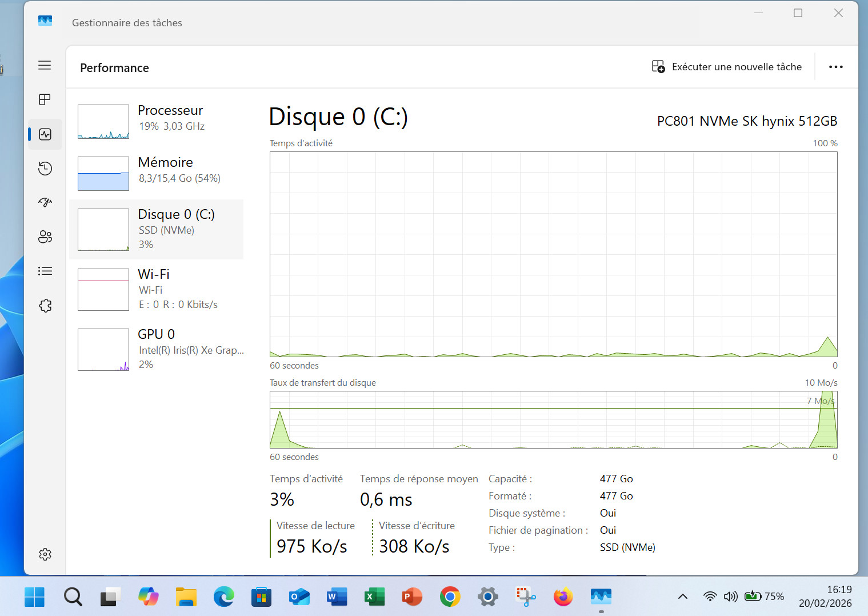
Task: Click the PC801 NVMe SK hynix 512GB label
Action: click(x=747, y=121)
